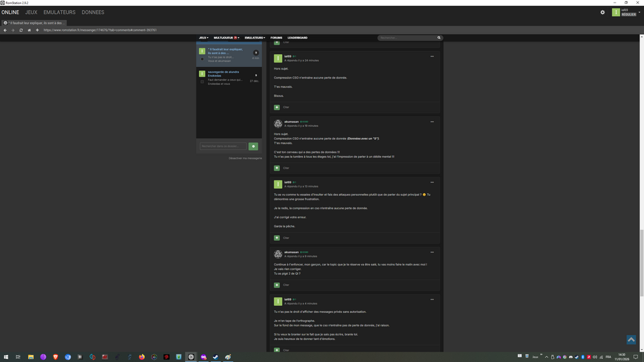Expand the EMULATEURS site navigation dropdown
This screenshot has height=362, width=644.
254,38
